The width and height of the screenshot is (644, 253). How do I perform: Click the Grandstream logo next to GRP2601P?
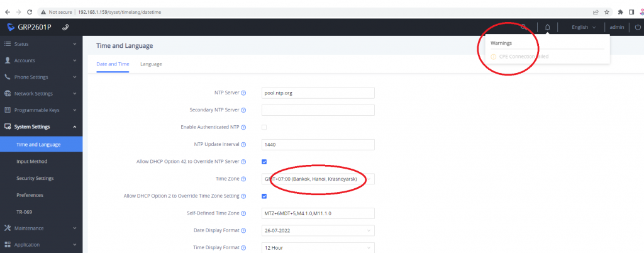pyautogui.click(x=11, y=27)
